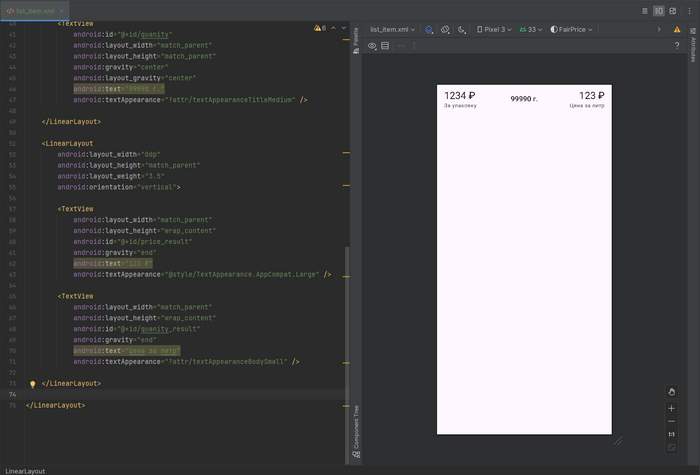The width and height of the screenshot is (700, 475).
Task: Select the list_item.xml editor tab
Action: (35, 10)
